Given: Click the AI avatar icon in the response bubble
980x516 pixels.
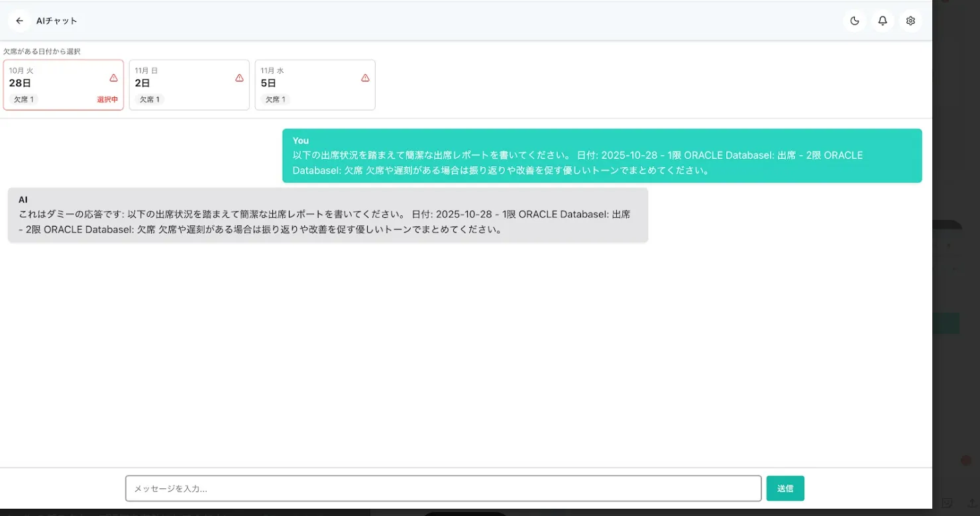Looking at the screenshot, I should pyautogui.click(x=24, y=199).
